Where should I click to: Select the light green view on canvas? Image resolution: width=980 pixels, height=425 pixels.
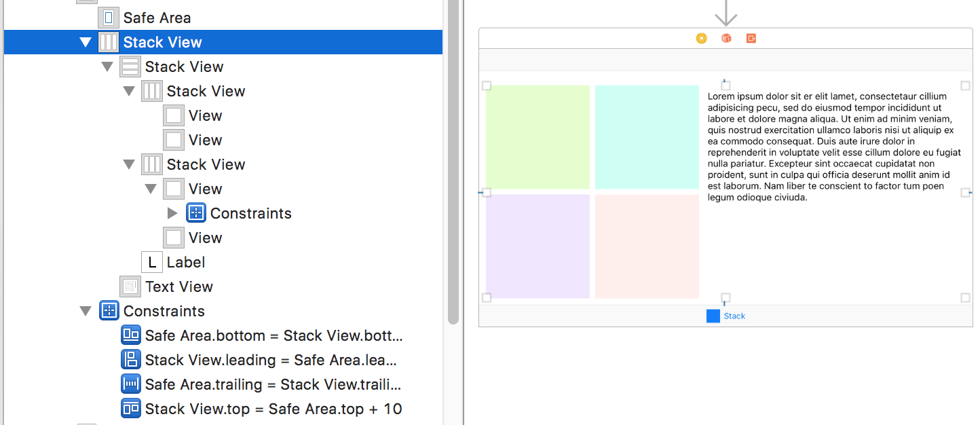[538, 137]
